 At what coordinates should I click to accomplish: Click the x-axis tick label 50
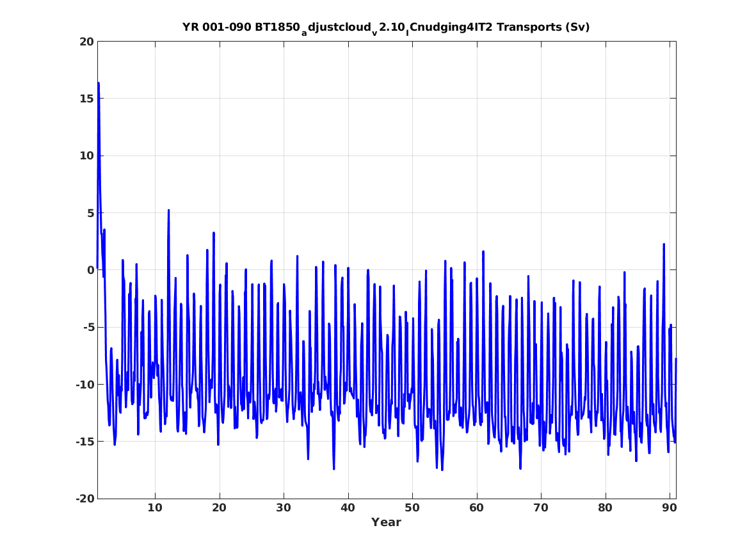point(412,508)
